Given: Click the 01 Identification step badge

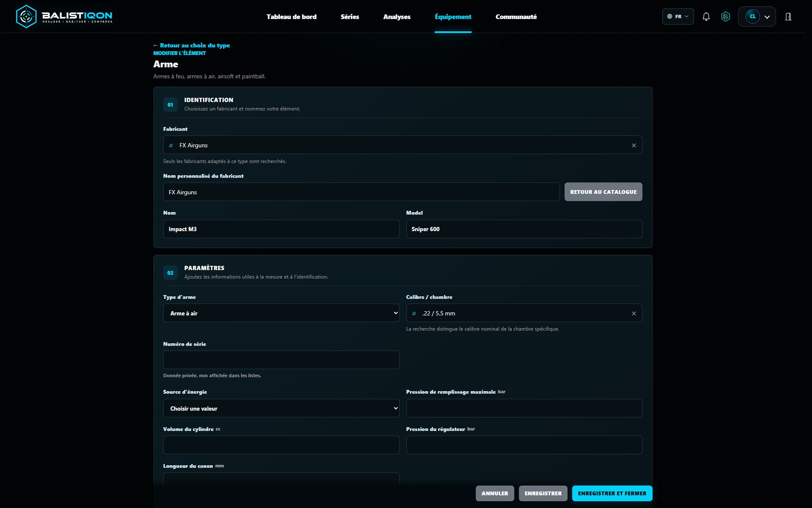Looking at the screenshot, I should pyautogui.click(x=170, y=105).
